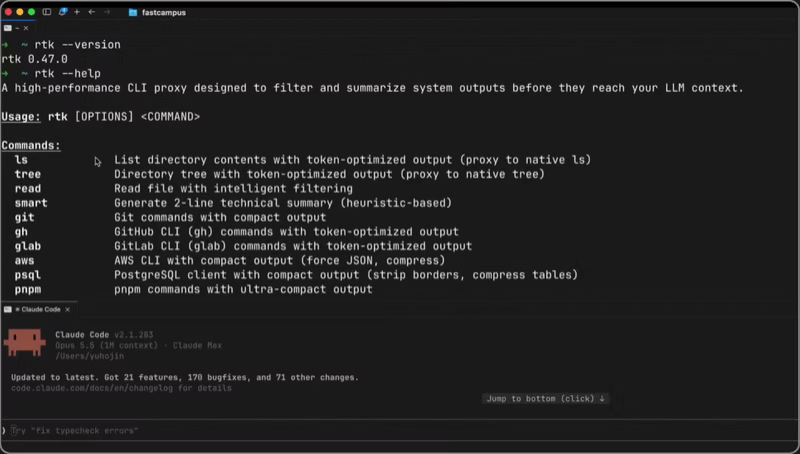800x454 pixels.
Task: Click the fastcampus folder icon
Action: (133, 12)
